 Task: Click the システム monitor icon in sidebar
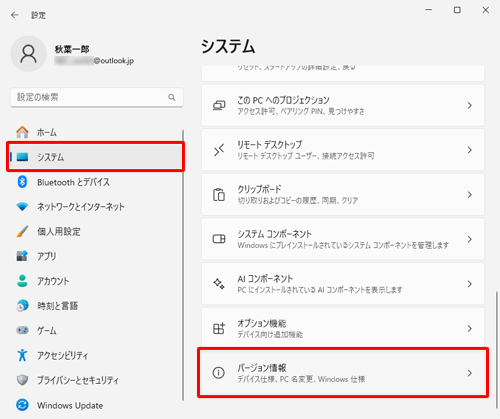point(22,157)
